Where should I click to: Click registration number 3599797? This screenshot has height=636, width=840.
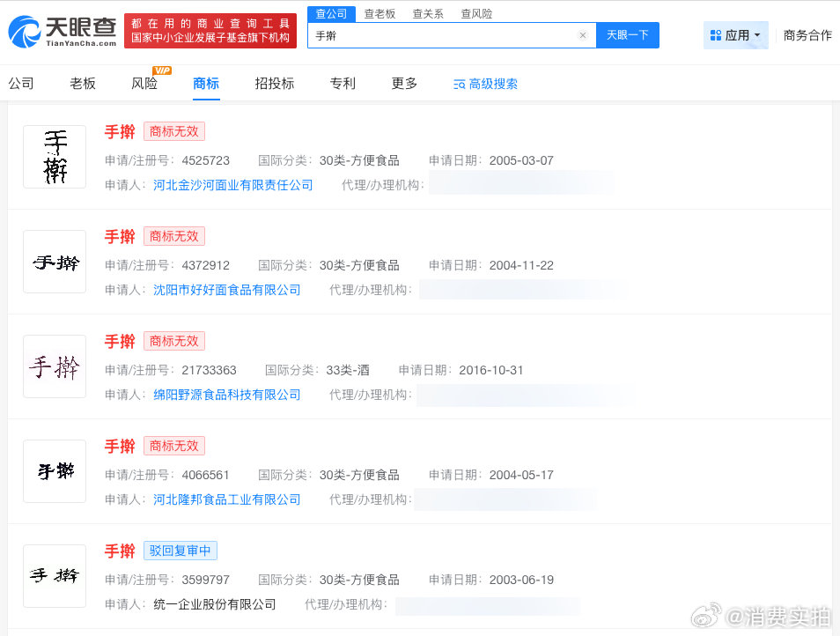[x=206, y=581]
